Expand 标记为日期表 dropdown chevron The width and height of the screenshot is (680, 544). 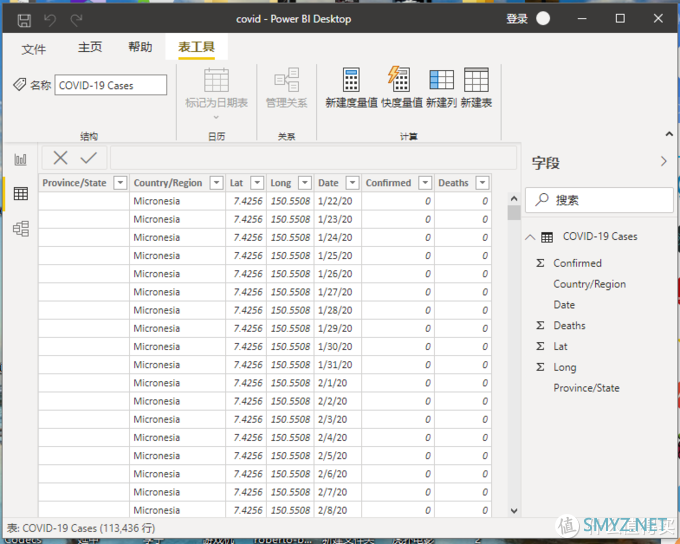(216, 117)
